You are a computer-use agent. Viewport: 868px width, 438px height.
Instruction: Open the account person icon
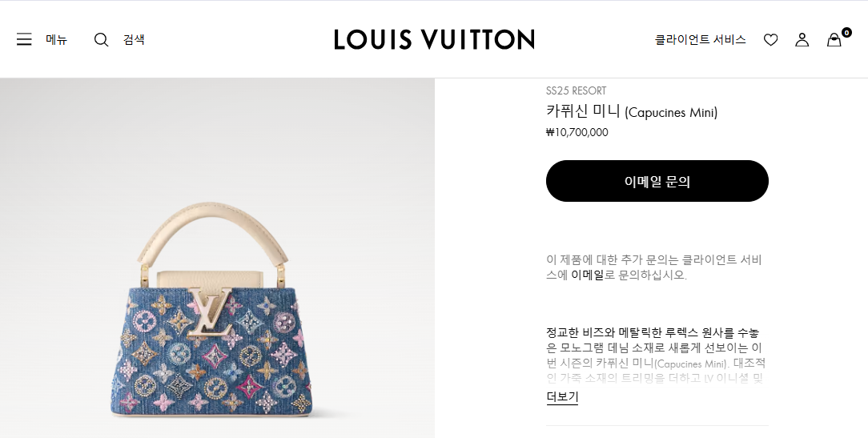coord(802,40)
